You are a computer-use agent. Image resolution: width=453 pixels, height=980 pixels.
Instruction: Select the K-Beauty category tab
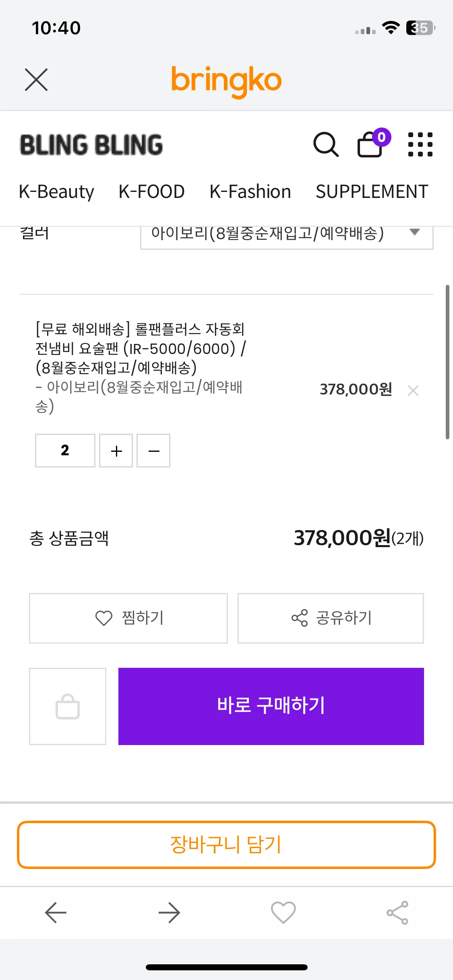(x=56, y=191)
